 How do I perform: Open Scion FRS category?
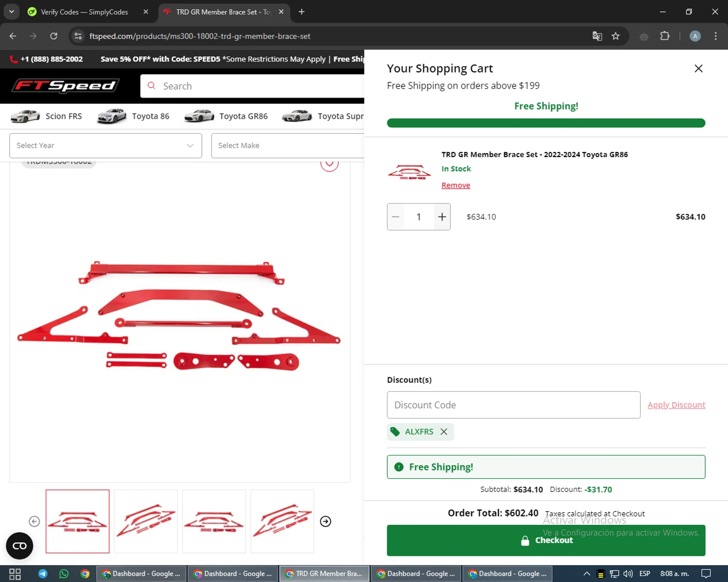pyautogui.click(x=46, y=116)
